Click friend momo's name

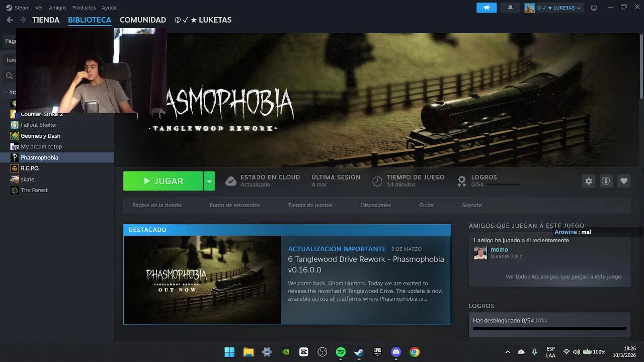pos(499,250)
